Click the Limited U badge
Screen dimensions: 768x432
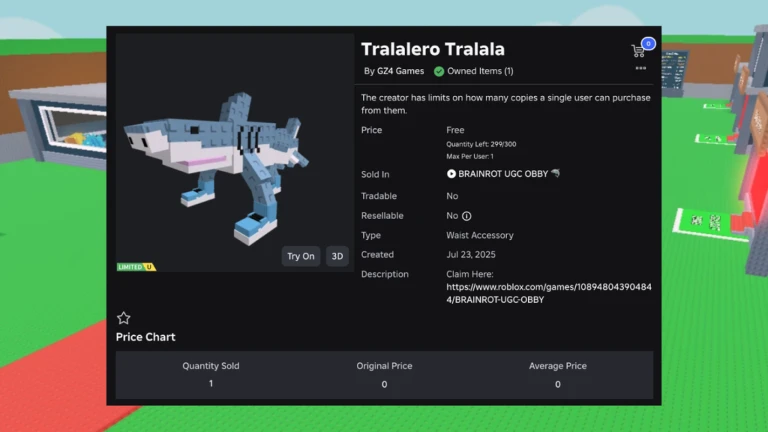(x=136, y=267)
